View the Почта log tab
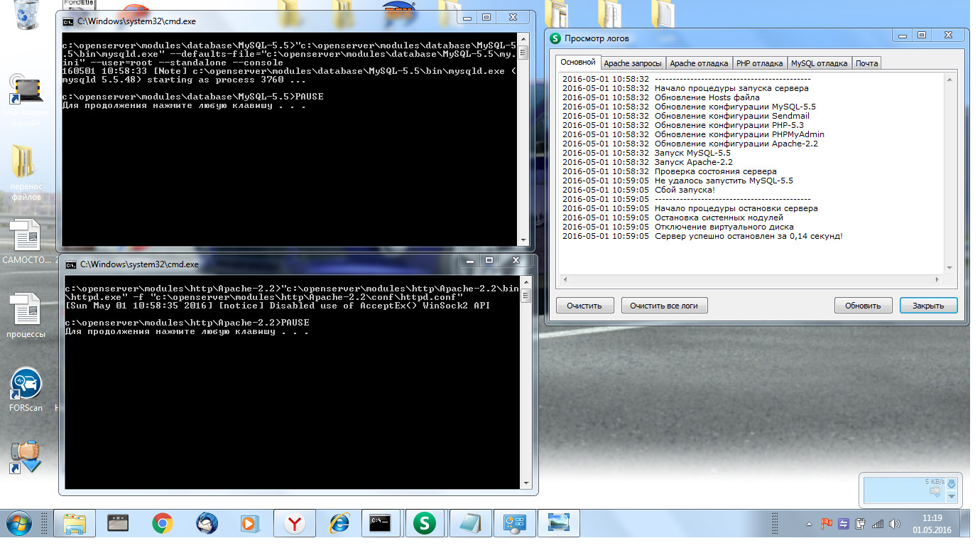 [866, 63]
